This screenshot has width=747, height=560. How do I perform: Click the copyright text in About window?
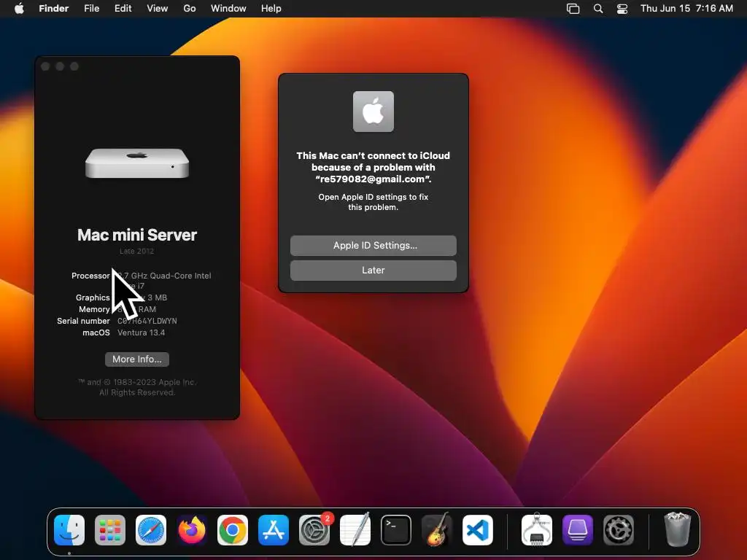coord(137,387)
